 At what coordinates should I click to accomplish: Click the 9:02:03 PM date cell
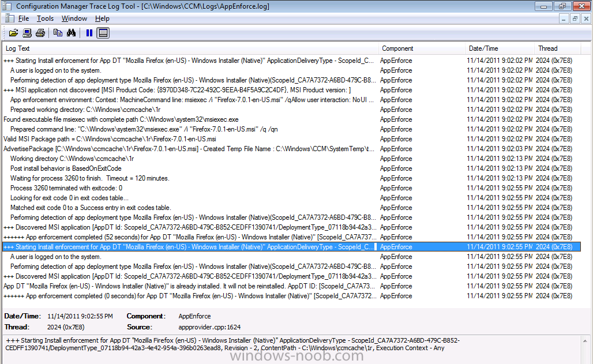500,149
